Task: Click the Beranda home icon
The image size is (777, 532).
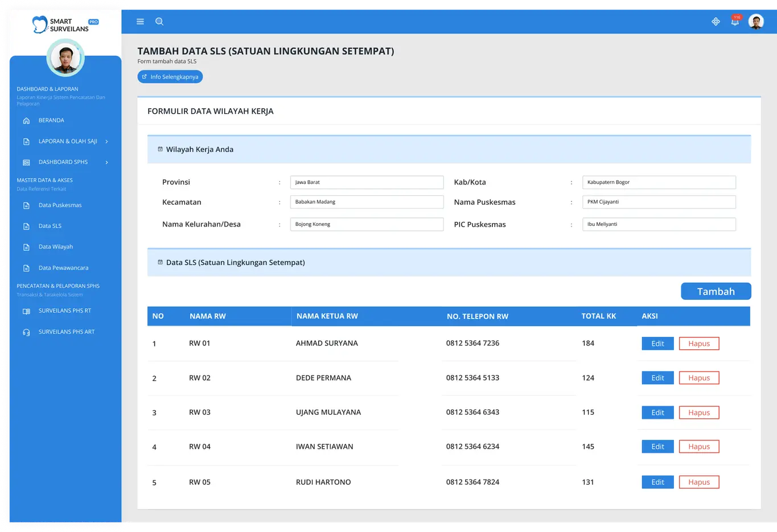Action: (26, 121)
